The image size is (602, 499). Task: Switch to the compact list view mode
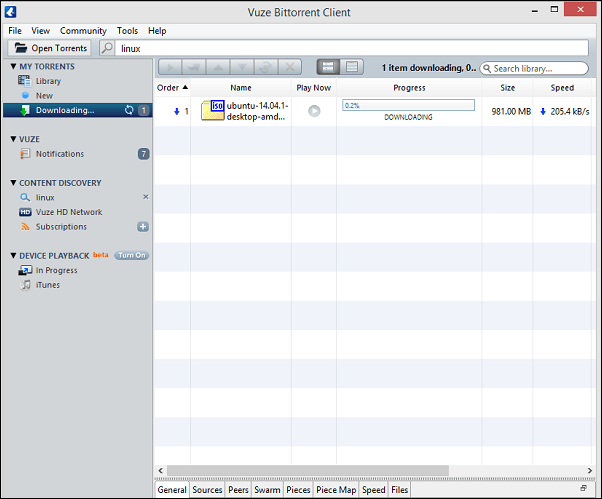pyautogui.click(x=352, y=67)
